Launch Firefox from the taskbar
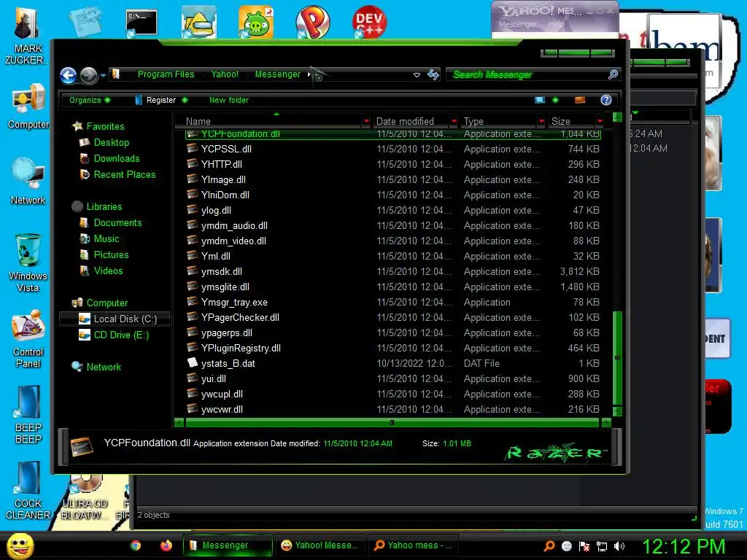This screenshot has width=747, height=560. point(166,545)
